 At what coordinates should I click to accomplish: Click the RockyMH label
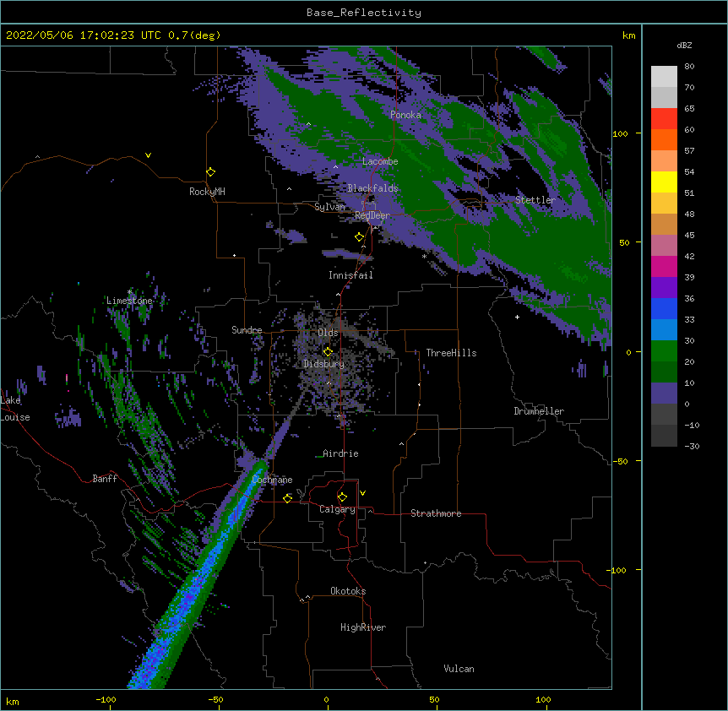(207, 192)
